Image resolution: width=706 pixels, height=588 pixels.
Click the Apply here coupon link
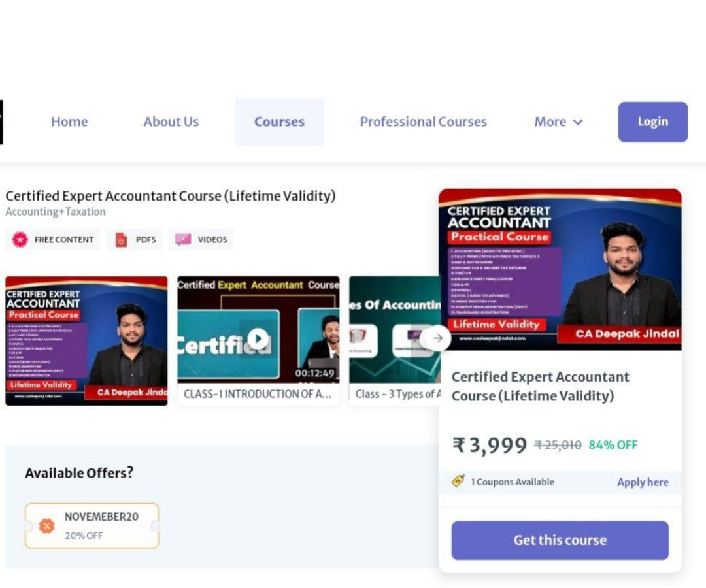click(x=643, y=482)
